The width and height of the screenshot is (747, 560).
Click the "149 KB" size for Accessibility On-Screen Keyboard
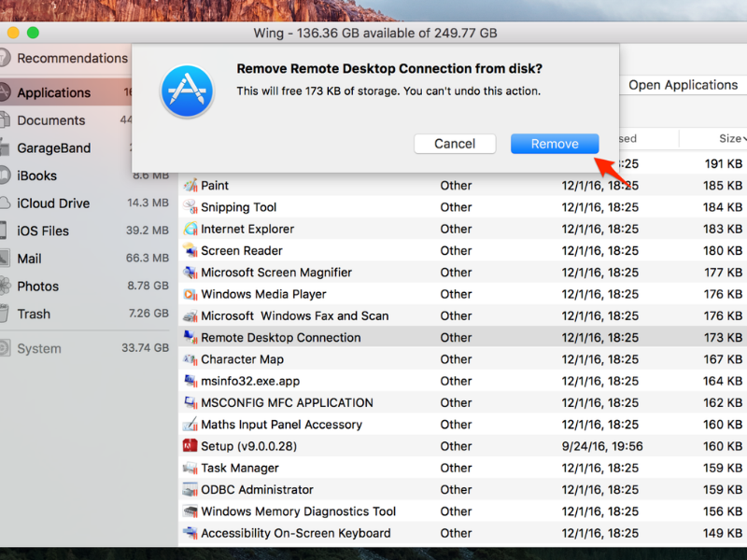coord(723,533)
